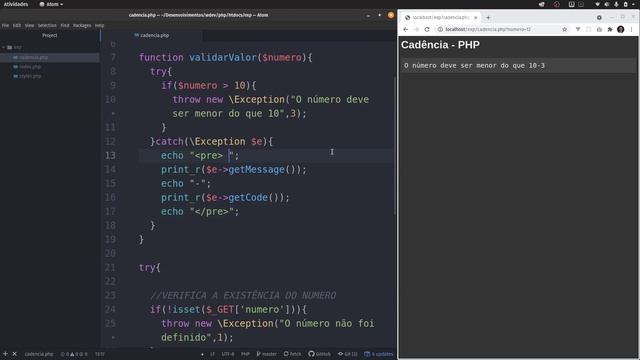This screenshot has height=360, width=640.
Task: Click the microphone icon in system tray
Action: pos(616,4)
